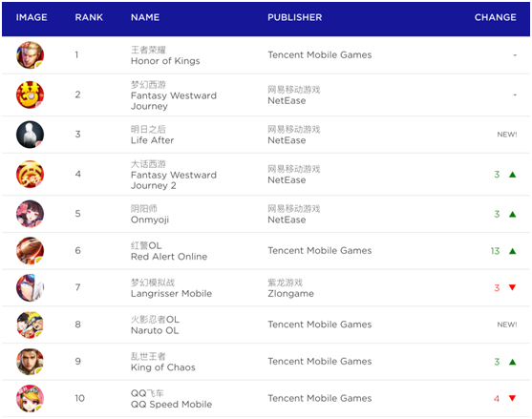
Task: Select the Langrisser Mobile game icon
Action: click(x=30, y=287)
